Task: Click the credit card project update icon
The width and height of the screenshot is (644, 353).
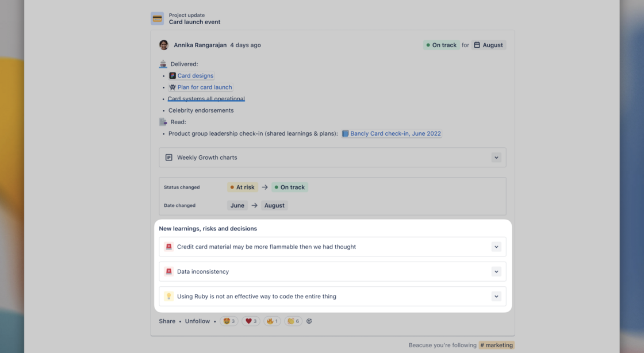Action: [156, 18]
